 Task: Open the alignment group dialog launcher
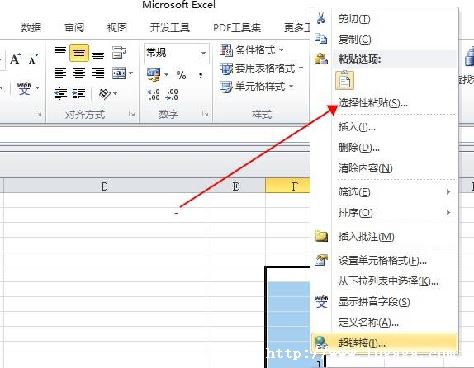[132, 114]
